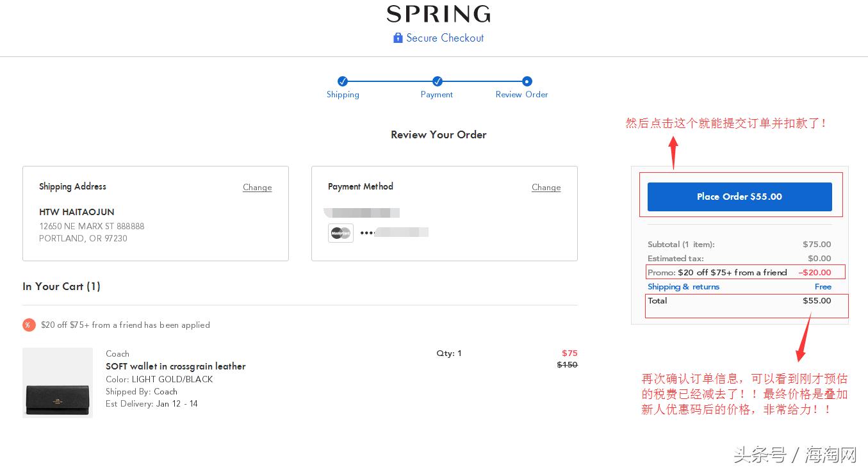Viewport: 868px width, 470px height.
Task: Click the SPRING logo
Action: [439, 13]
